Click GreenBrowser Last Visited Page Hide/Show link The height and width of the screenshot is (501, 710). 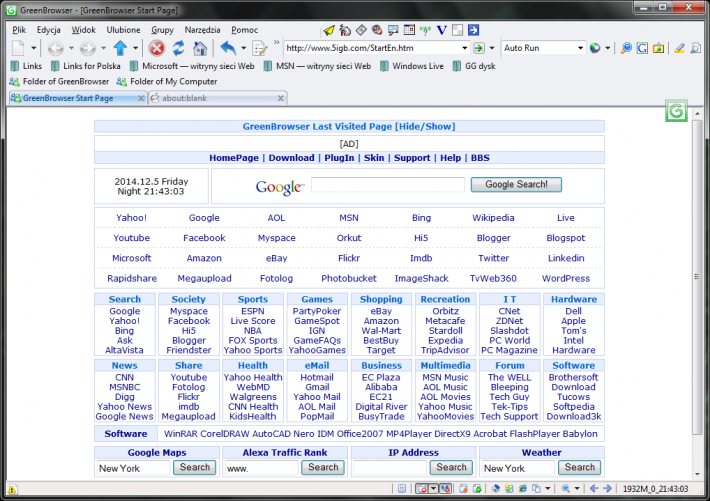click(349, 126)
